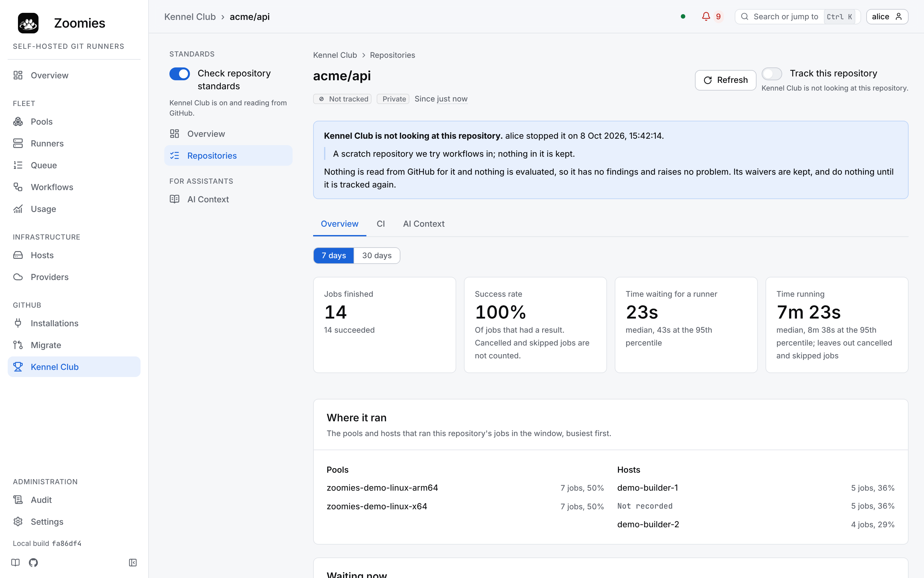Open the Migrate page
The image size is (924, 578).
[x=74, y=345]
